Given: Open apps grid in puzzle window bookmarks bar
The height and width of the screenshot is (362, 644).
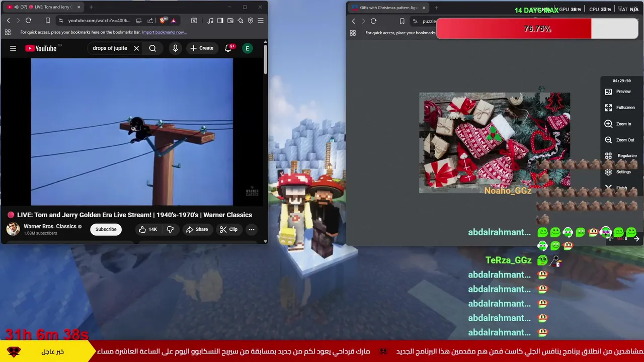Looking at the screenshot, I should 353,33.
